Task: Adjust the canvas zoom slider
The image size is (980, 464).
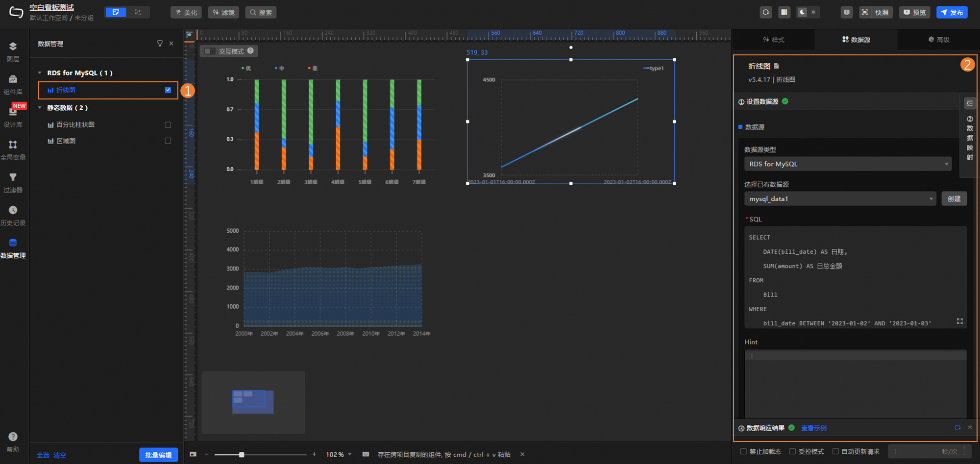Action: [x=242, y=454]
